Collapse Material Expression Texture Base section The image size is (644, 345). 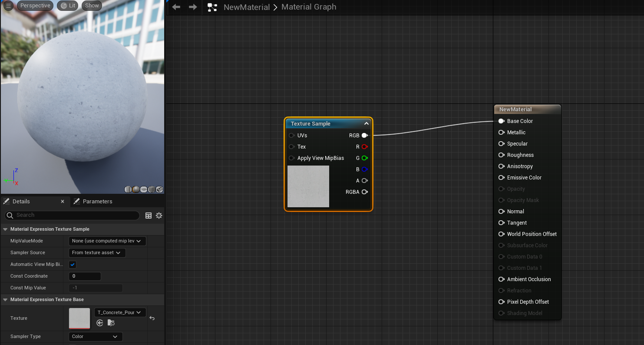tap(5, 300)
